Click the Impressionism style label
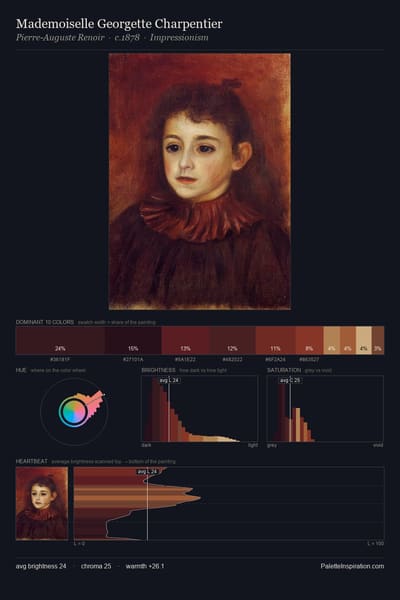This screenshot has width=400, height=600. [179, 38]
